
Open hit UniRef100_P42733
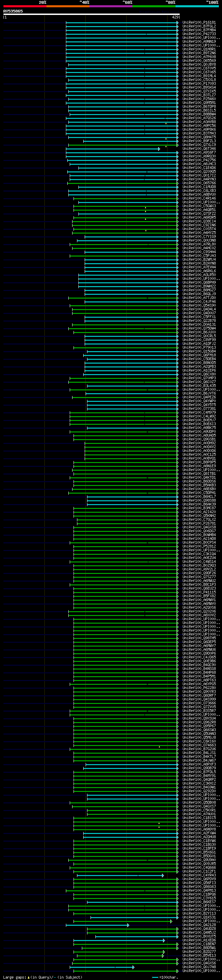pyautogui.click(x=199, y=34)
